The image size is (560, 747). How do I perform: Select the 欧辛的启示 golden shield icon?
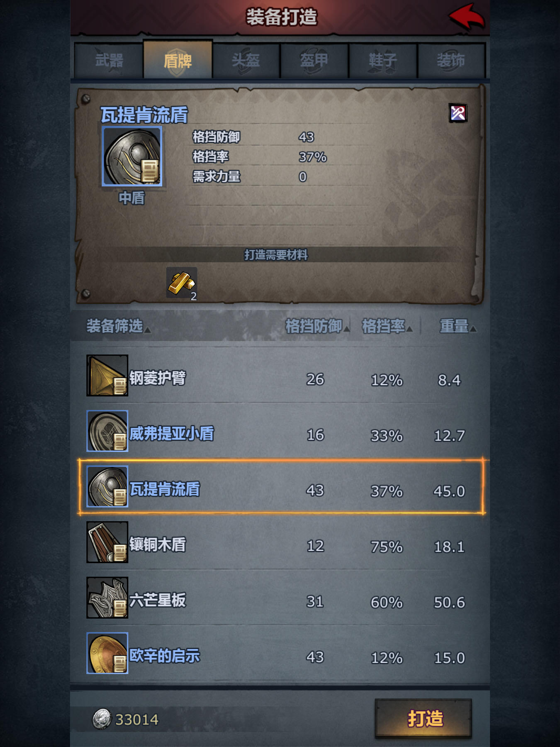coord(107,653)
